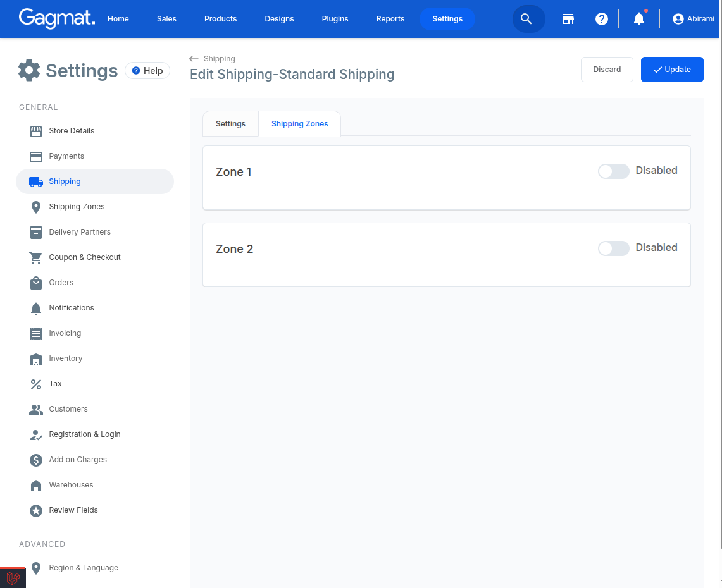
Task: Open the Abirami user account menu
Action: click(694, 19)
